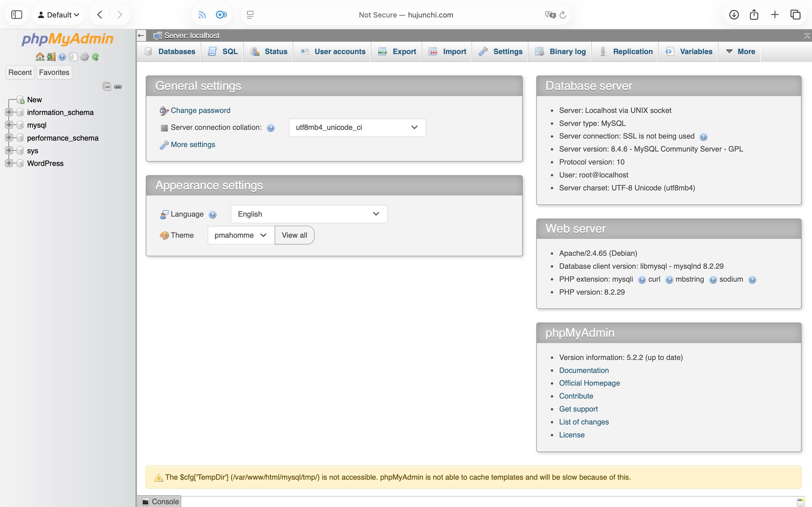Expand the WordPress database tree node
This screenshot has width=812, height=507.
click(x=9, y=163)
